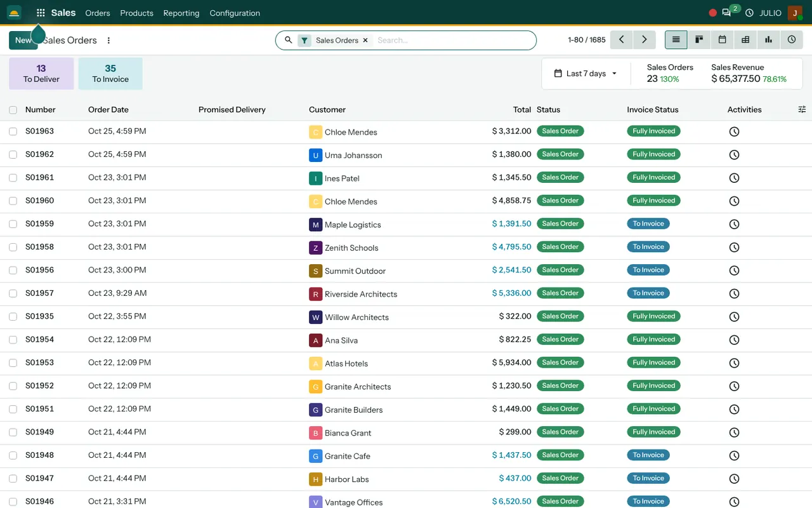
Task: Switch to kanban view
Action: tap(699, 39)
